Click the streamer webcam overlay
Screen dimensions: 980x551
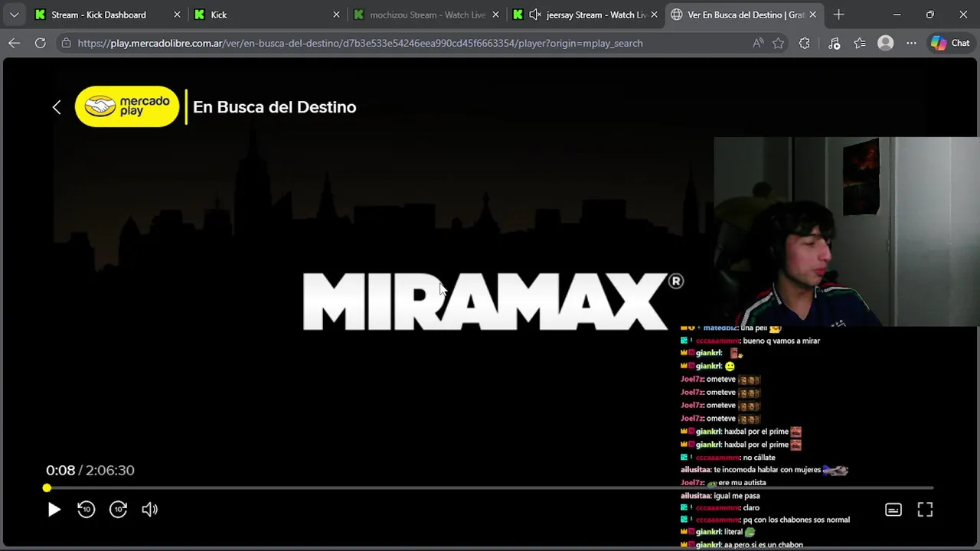point(846,232)
